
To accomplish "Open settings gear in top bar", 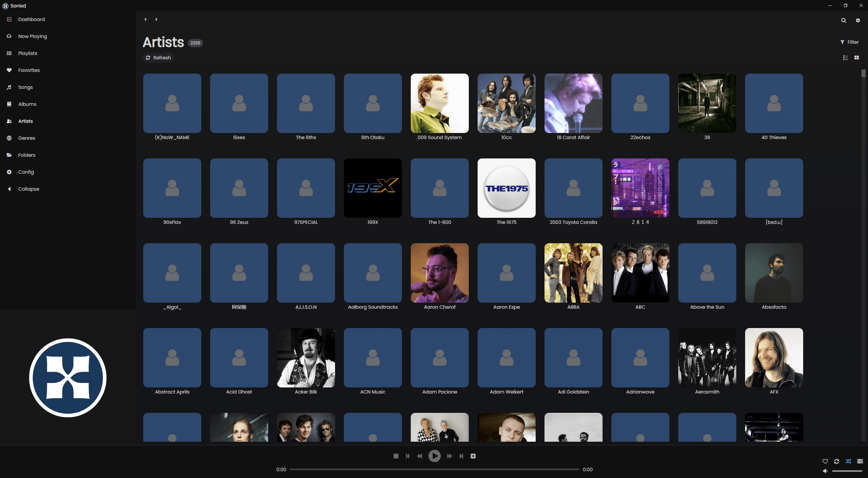I will click(858, 20).
